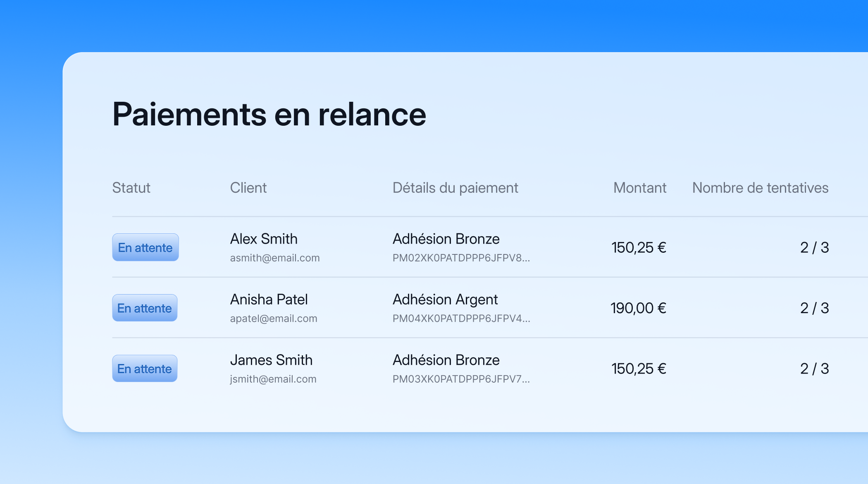Open Adhésion Bronze in James Smith's row
Viewport: 868px width, 484px height.
(x=446, y=360)
